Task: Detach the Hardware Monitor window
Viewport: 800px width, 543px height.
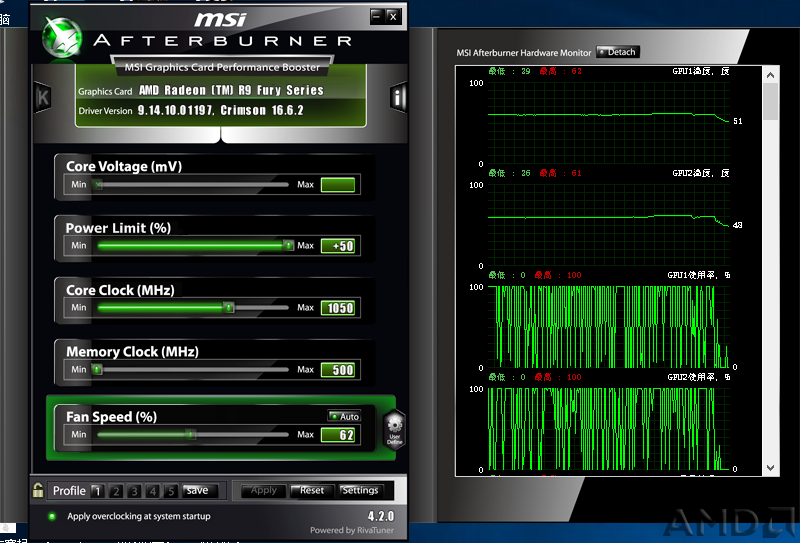Action: [x=617, y=52]
